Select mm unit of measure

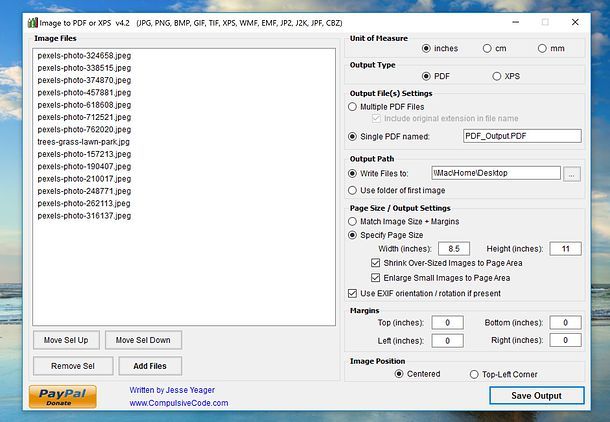542,49
